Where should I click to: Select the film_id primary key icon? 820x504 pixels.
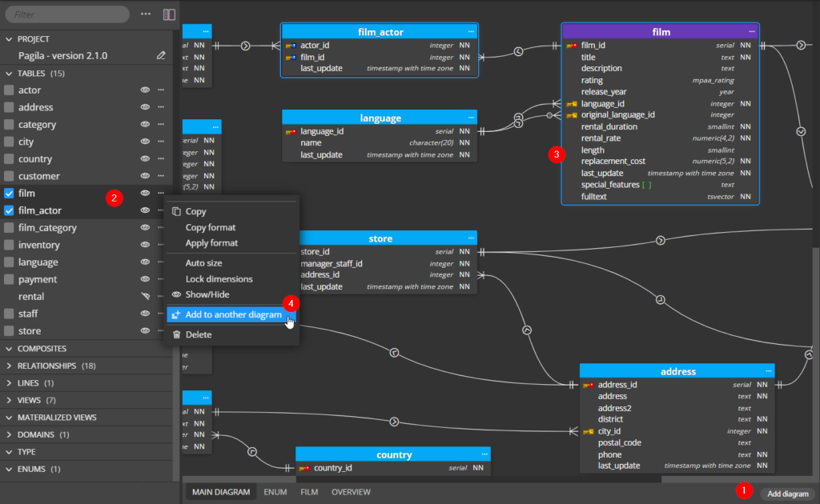(x=572, y=46)
